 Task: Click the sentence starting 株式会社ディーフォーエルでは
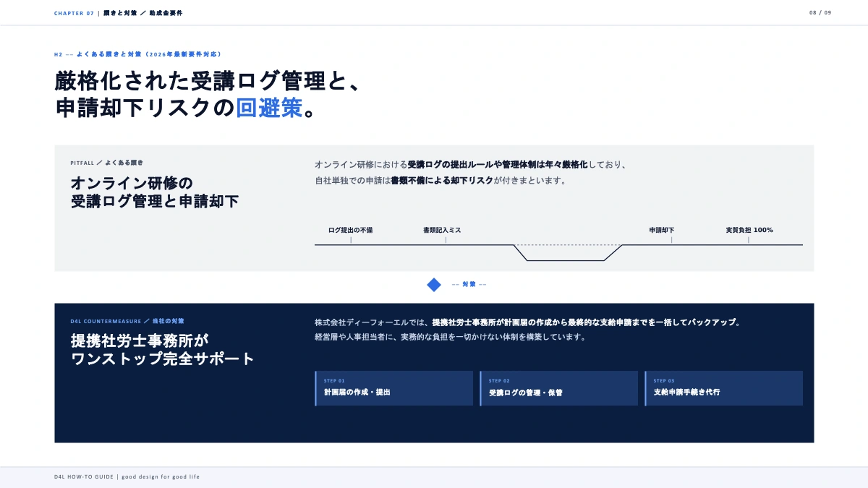[529, 322]
